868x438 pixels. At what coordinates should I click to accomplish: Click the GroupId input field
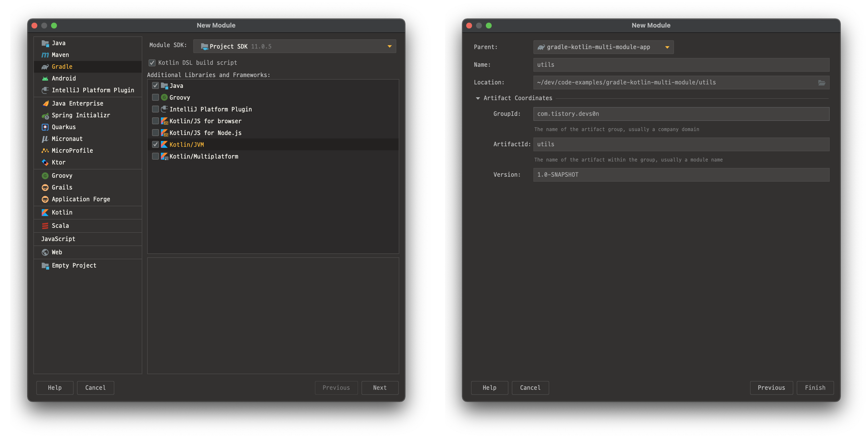[681, 114]
